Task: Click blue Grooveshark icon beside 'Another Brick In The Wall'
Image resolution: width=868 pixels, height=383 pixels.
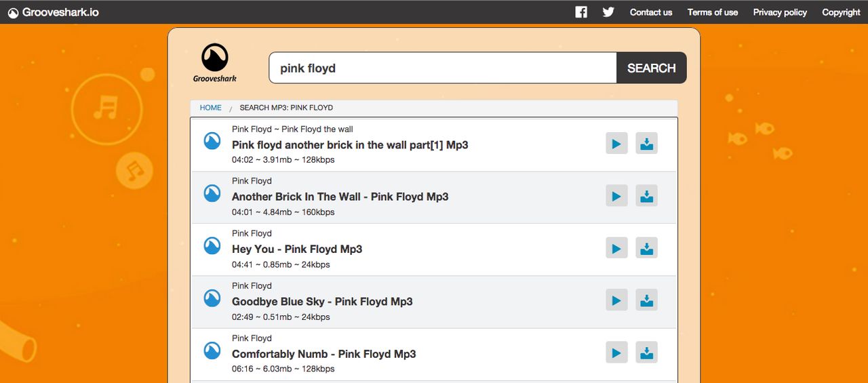Action: 212,193
